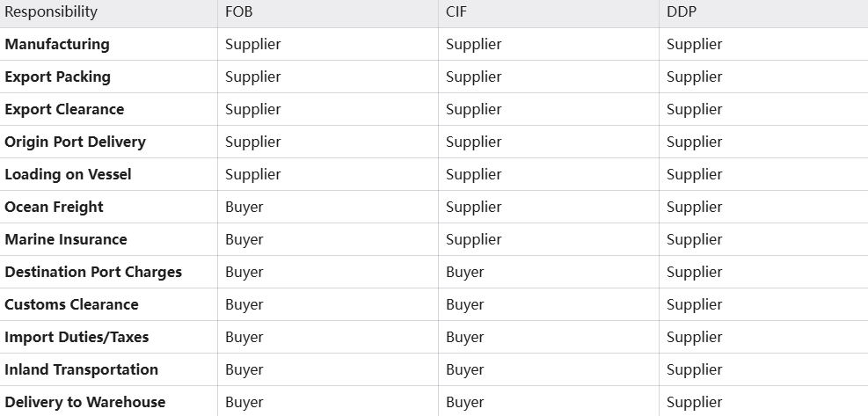Select the Manufacturing row label
The image size is (868, 416).
pos(57,44)
